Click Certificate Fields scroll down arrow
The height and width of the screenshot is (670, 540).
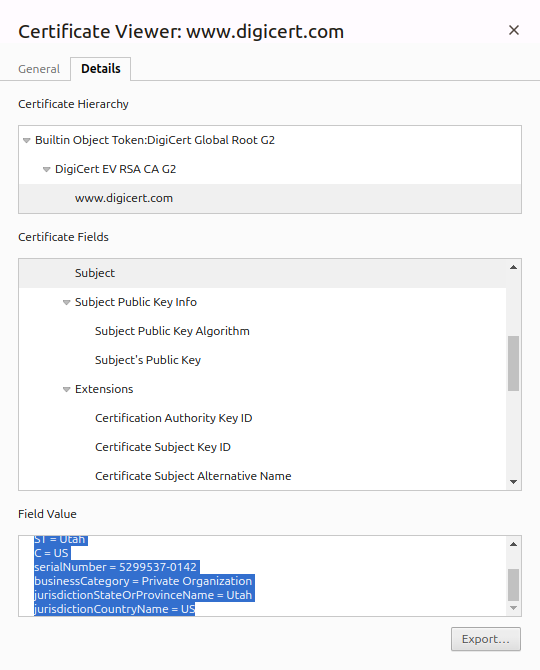514,482
